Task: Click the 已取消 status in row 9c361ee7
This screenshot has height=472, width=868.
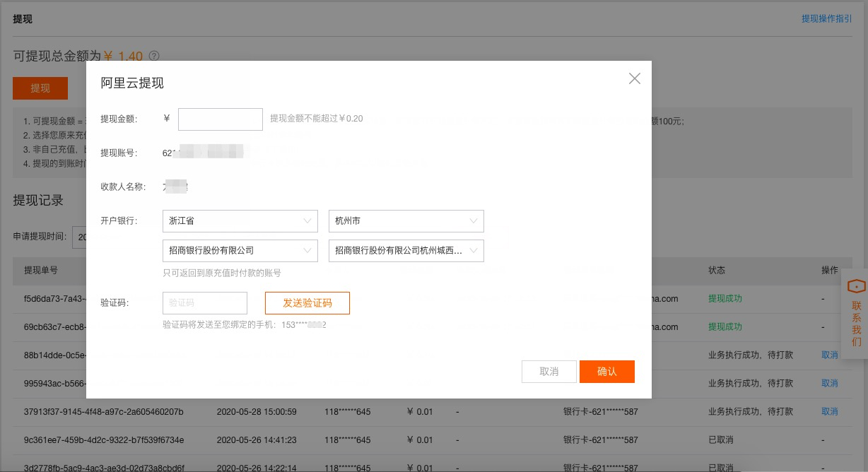Action: 721,439
